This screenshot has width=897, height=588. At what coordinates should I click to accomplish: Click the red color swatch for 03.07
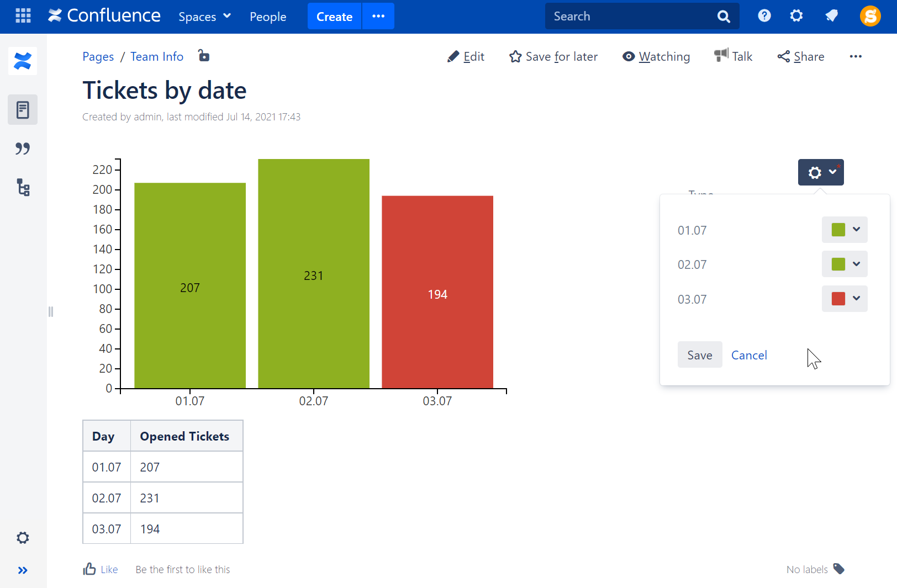tap(838, 299)
